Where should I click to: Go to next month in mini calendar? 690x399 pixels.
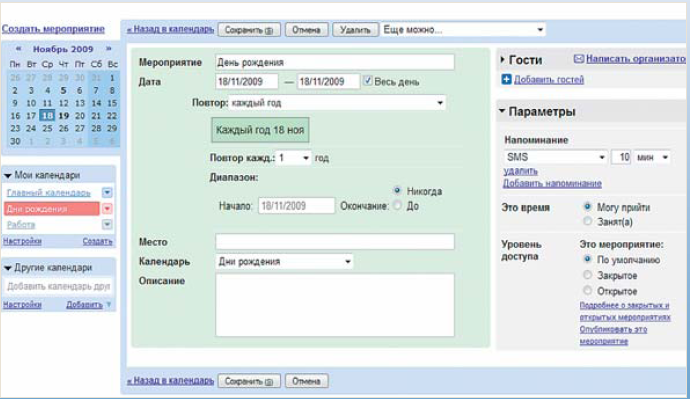pos(108,48)
